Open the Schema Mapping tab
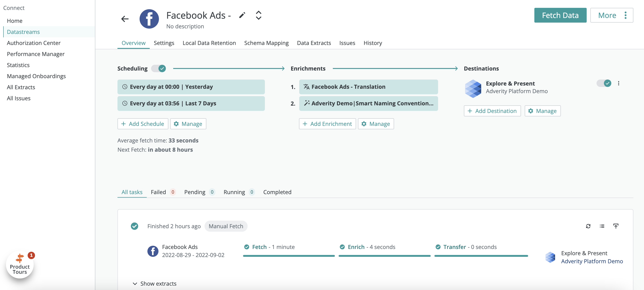This screenshot has height=290, width=644. (266, 43)
